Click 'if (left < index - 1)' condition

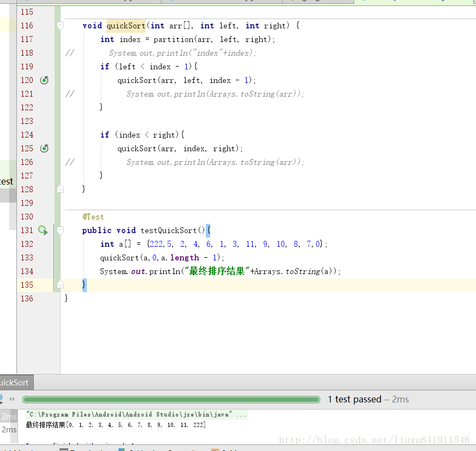[149, 67]
